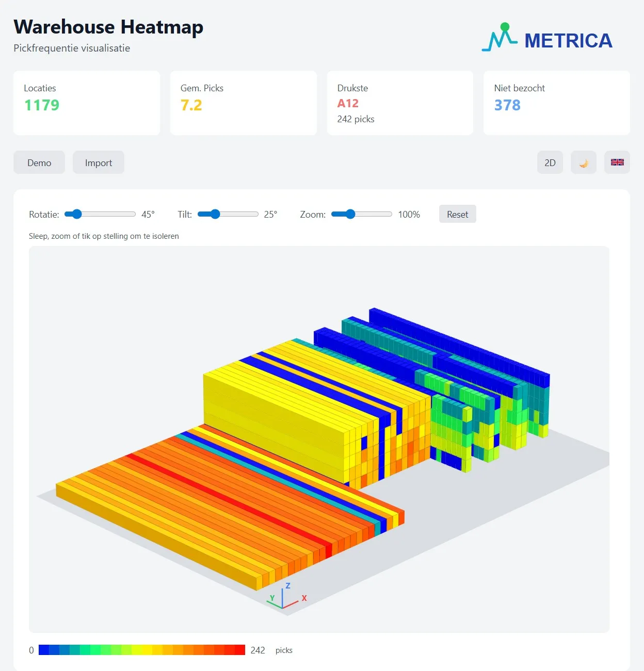The height and width of the screenshot is (671, 644).
Task: Click the Rotatie slider handle
Action: (76, 214)
